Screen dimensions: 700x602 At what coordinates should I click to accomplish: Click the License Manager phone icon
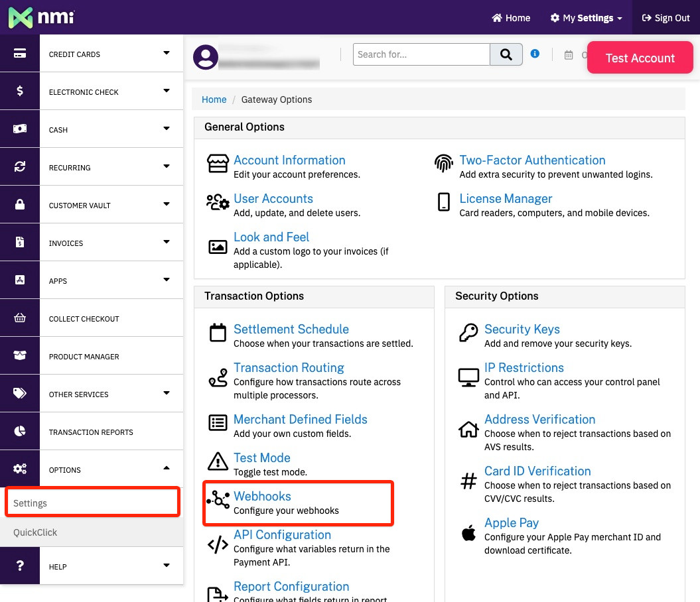444,202
